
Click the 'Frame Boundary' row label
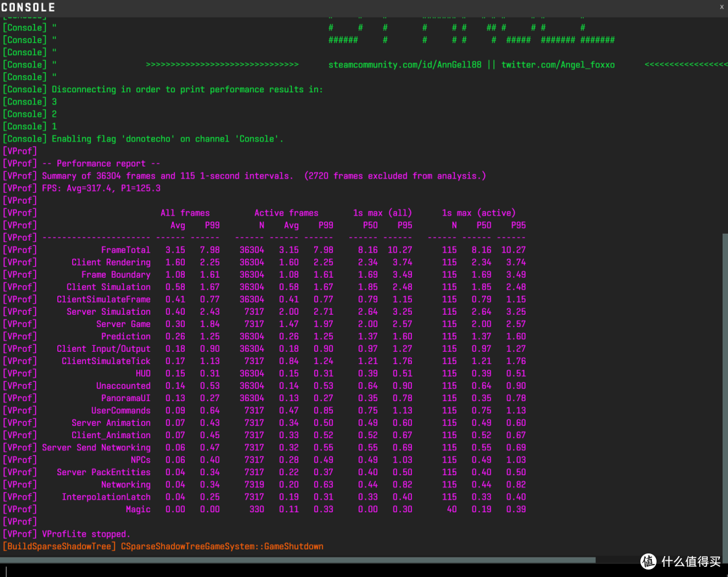click(x=116, y=274)
